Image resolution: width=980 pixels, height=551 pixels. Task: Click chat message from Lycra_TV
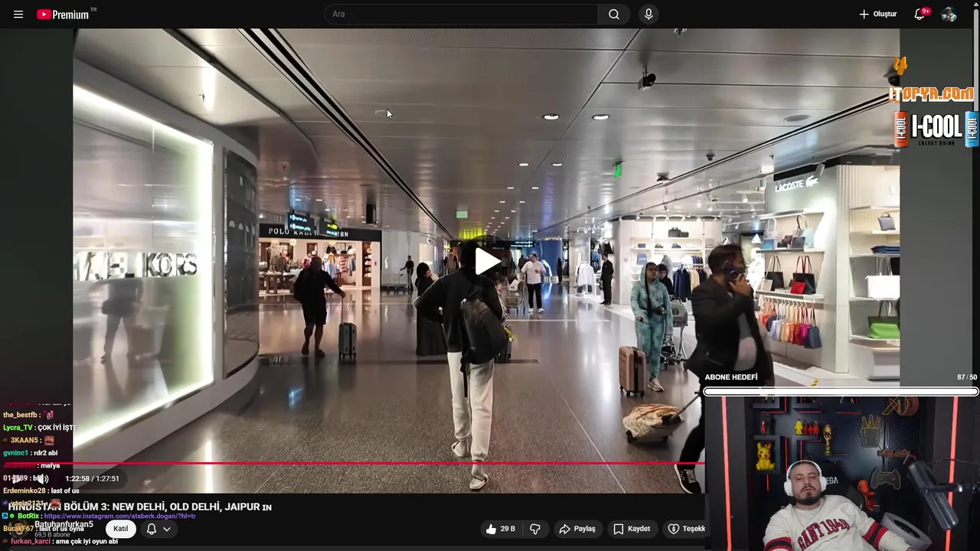pos(40,428)
